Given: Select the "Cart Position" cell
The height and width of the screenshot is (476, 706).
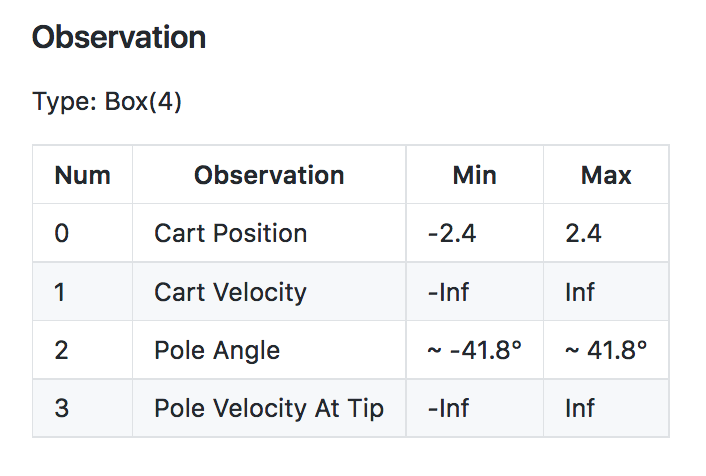Looking at the screenshot, I should [231, 234].
